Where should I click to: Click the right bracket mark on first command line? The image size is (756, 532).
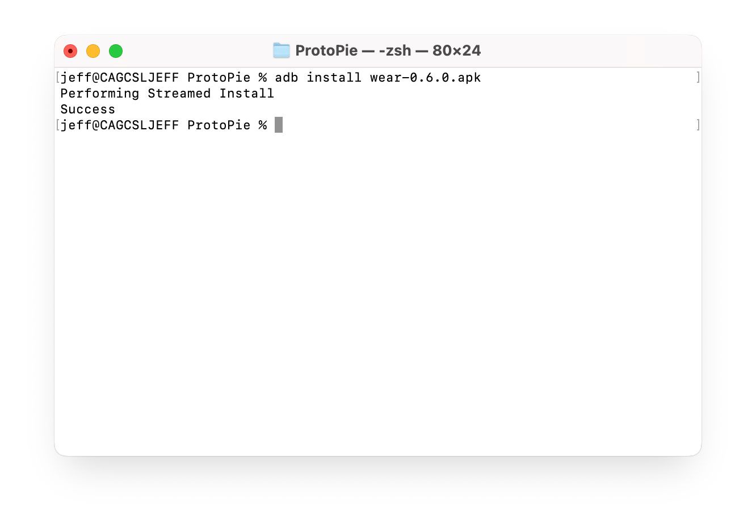[698, 77]
